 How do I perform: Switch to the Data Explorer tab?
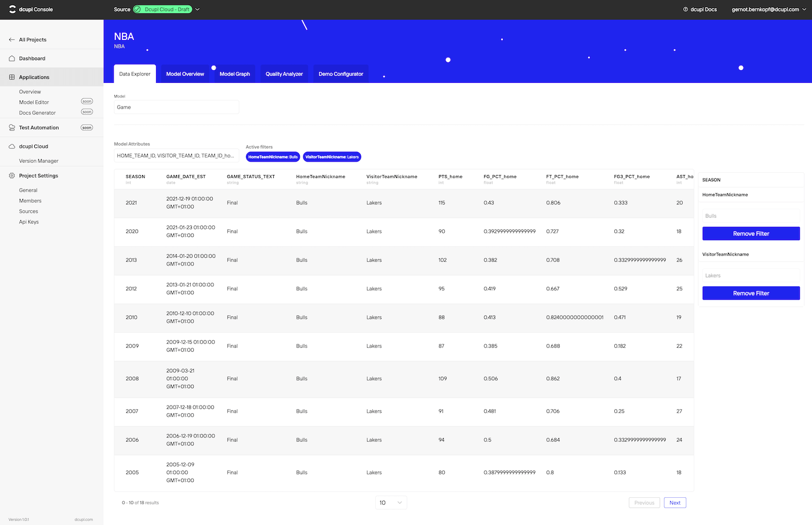135,74
